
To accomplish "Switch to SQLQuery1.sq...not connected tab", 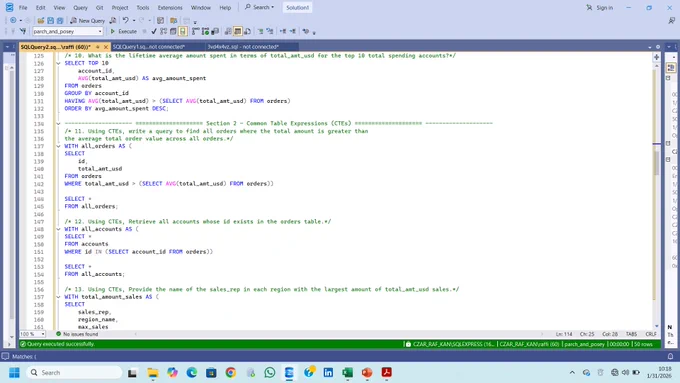I will coord(149,46).
